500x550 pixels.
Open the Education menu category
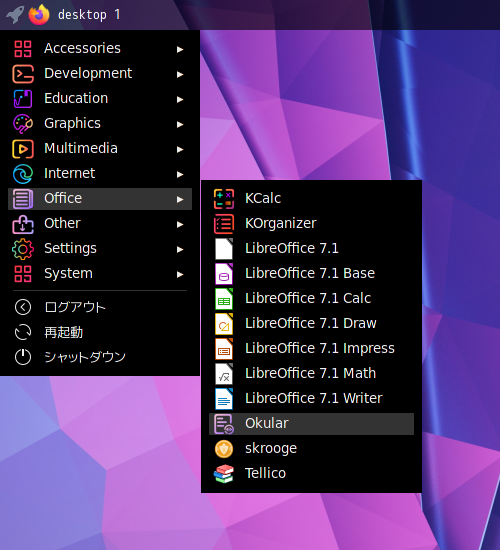pyautogui.click(x=100, y=99)
